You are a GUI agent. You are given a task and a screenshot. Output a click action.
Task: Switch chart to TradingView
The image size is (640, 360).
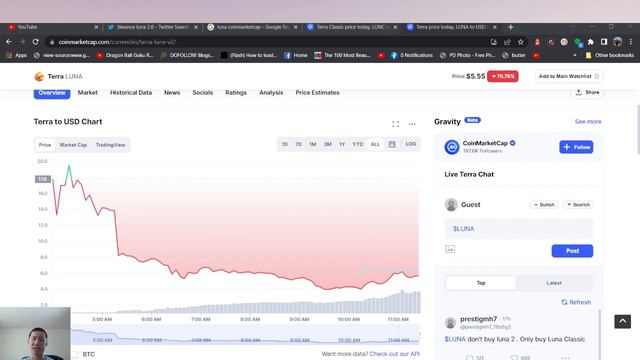pos(110,145)
